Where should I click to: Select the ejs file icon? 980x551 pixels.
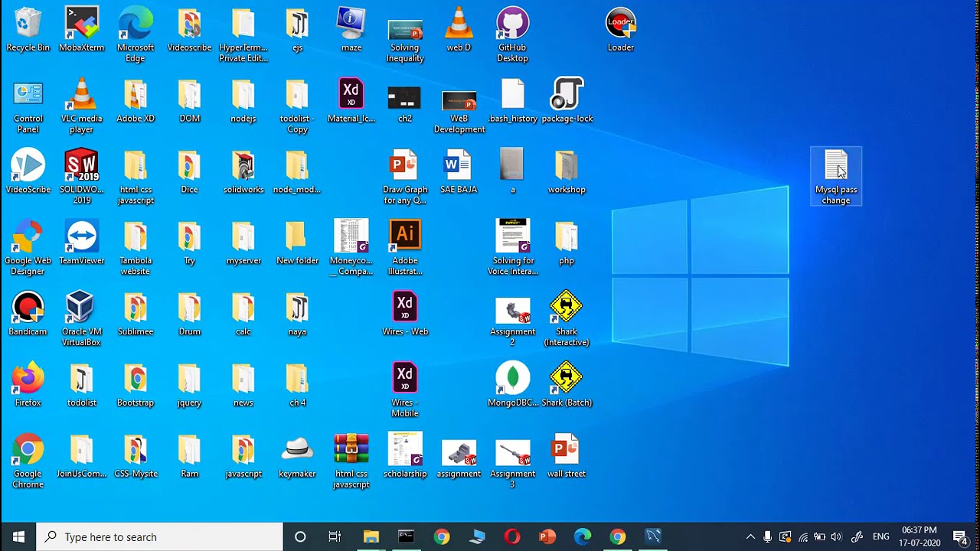(297, 31)
